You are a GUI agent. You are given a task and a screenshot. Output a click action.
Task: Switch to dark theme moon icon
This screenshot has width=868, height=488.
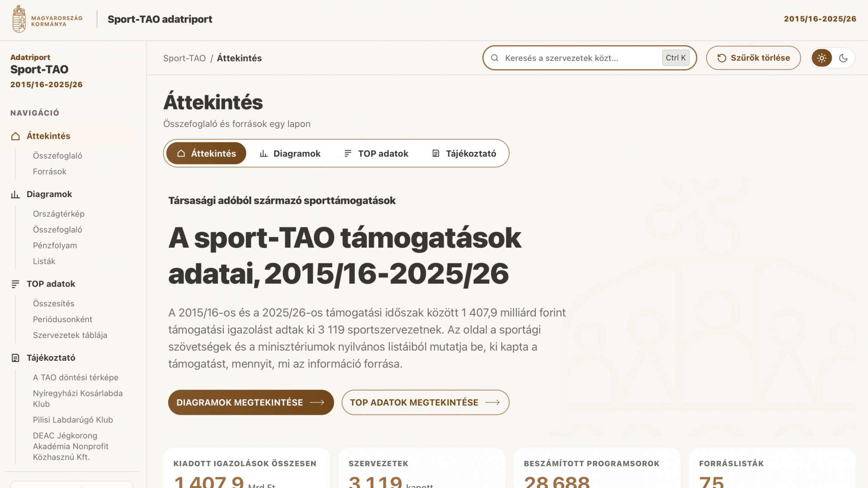(843, 58)
